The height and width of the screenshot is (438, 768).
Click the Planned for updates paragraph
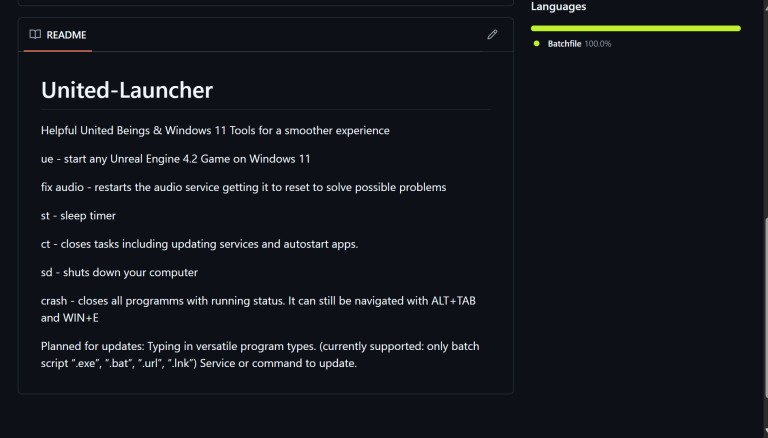click(260, 355)
